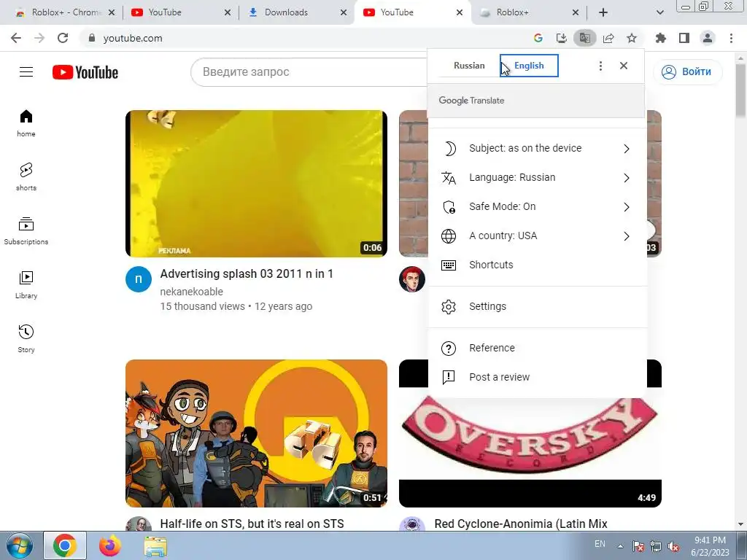Open the extensions puzzle icon
Viewport: 747px width, 560px height.
[x=661, y=38]
